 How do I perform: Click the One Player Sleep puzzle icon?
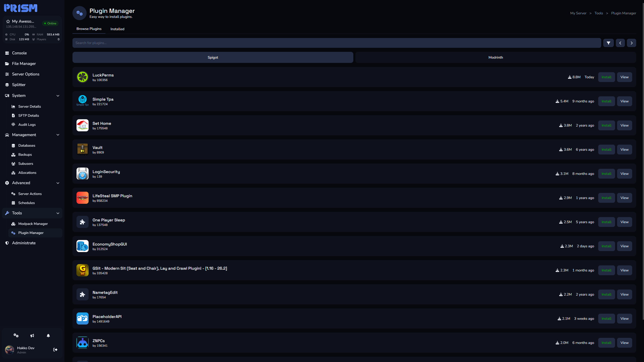pos(83,222)
